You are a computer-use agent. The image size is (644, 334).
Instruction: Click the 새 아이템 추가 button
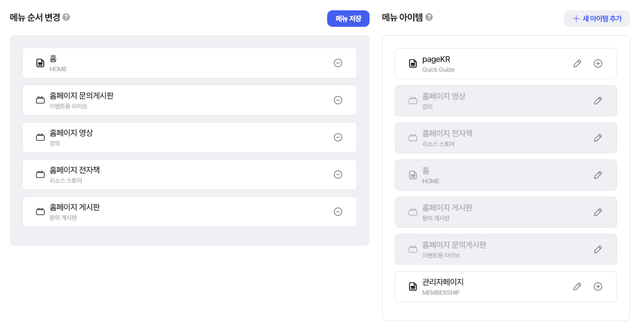pos(597,19)
